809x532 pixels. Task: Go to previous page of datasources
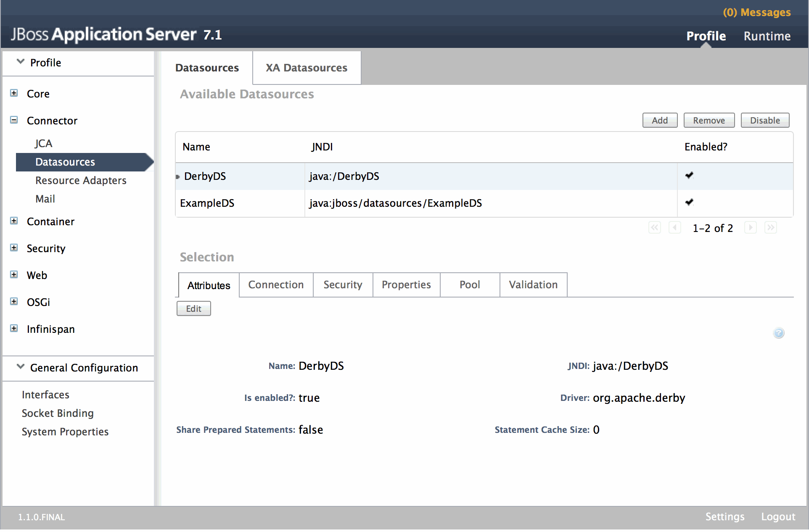(x=674, y=228)
